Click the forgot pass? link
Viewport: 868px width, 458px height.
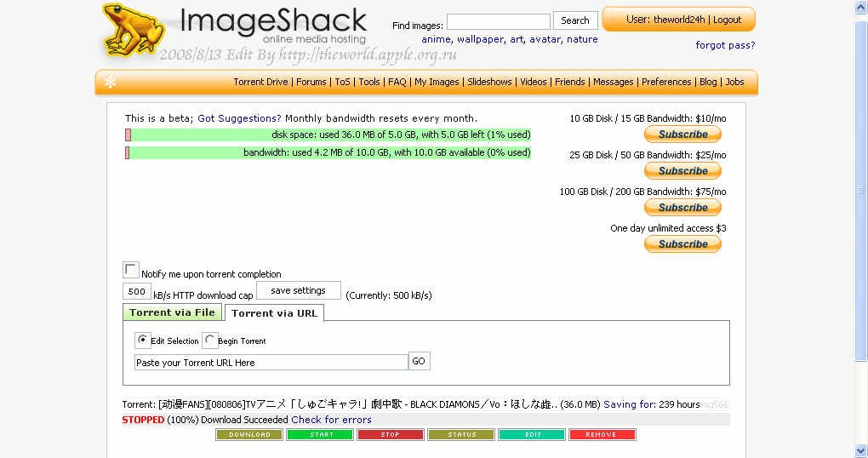click(725, 45)
